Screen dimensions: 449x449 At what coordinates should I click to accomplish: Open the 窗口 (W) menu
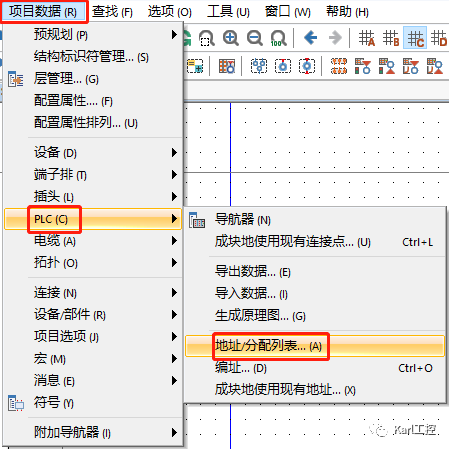coord(288,12)
